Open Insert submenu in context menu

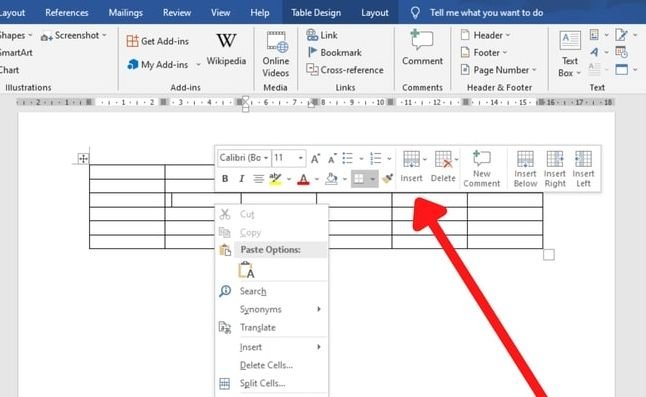coord(272,347)
